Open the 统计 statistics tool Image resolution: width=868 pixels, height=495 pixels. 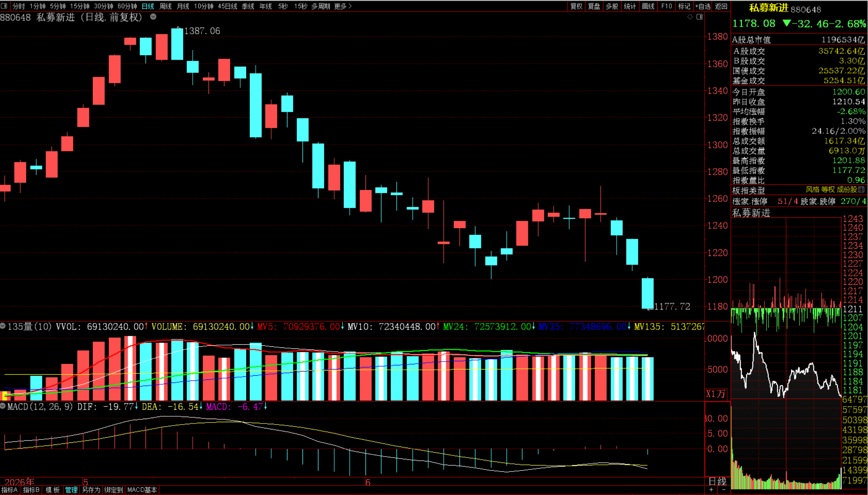[630, 6]
